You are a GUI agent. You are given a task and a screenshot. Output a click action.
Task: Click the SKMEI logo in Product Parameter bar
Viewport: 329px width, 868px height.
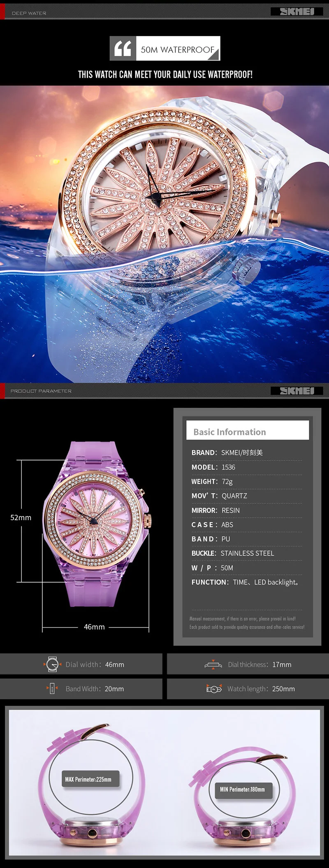click(297, 391)
